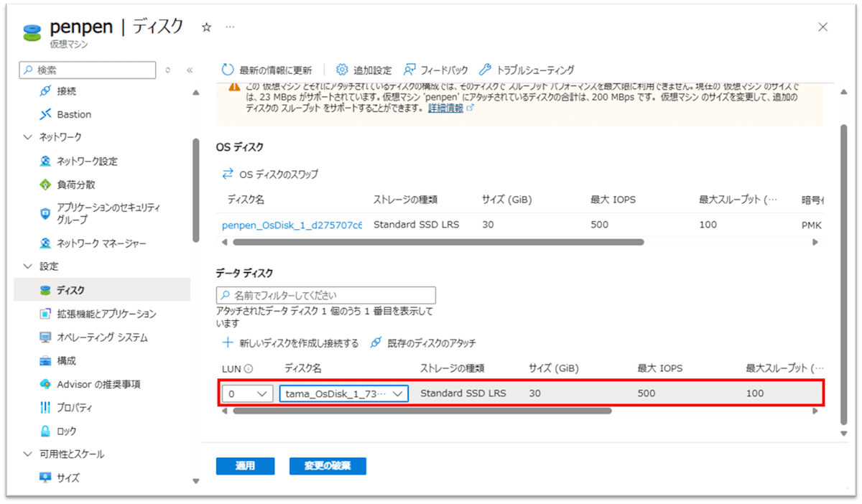Click the Advisor の推奨事項 icon
Screen dimensions: 862x504
tap(45, 384)
